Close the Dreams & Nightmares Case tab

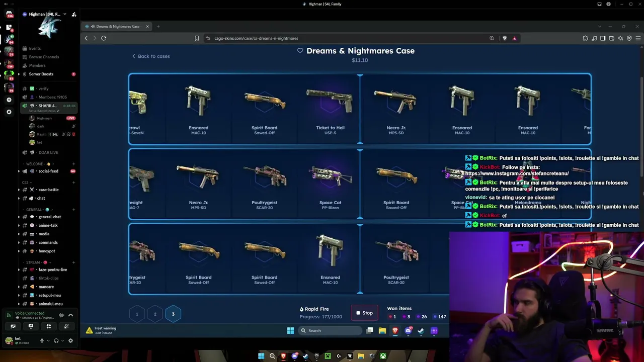tap(147, 26)
